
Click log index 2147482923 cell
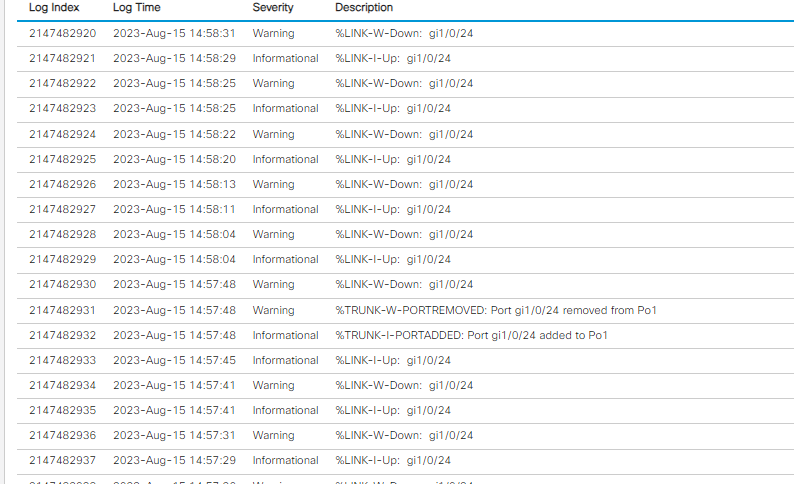point(62,108)
